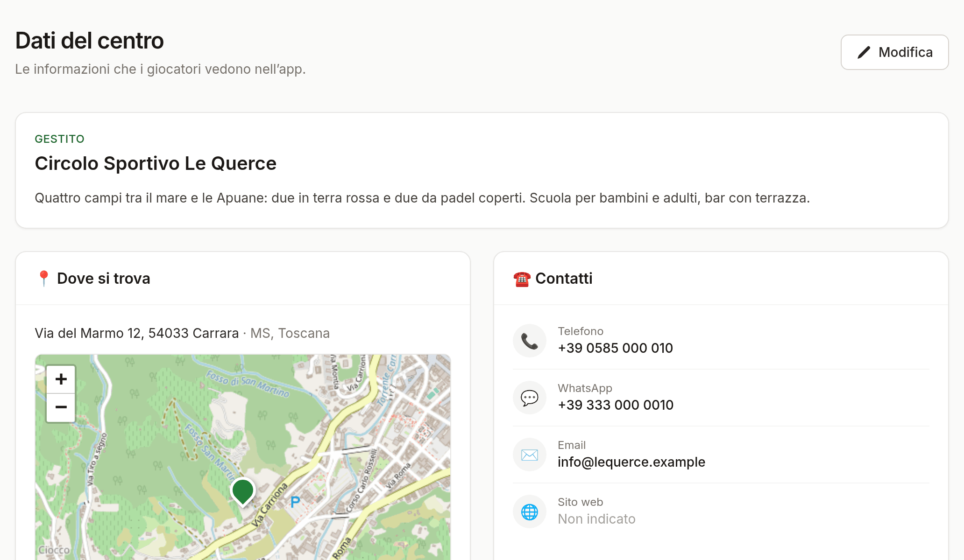964x560 pixels.
Task: Click the blue parking P symbol
Action: coord(295,502)
